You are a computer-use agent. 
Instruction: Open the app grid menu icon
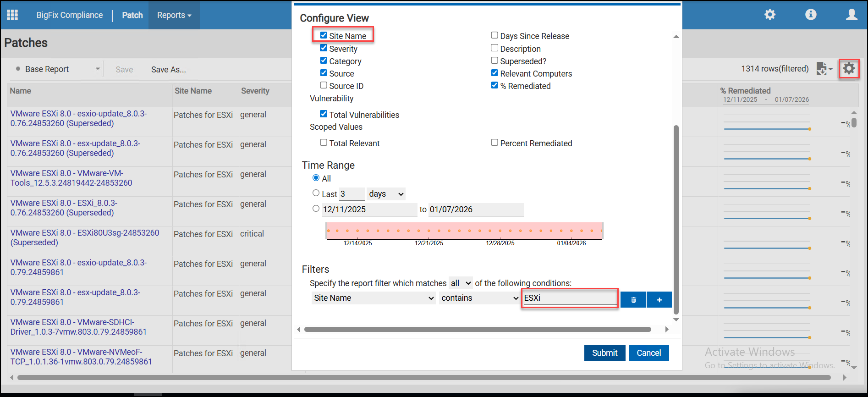(x=12, y=15)
